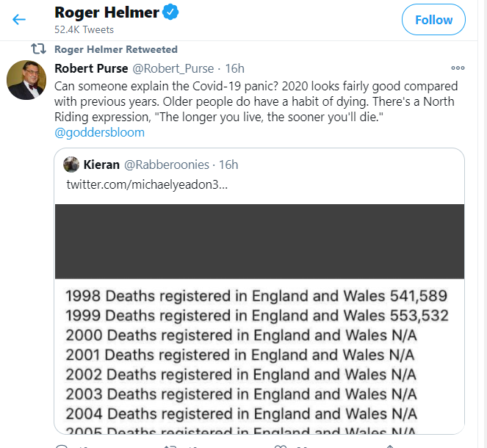Open the twitter.com/michaelyeadon3 link
The image size is (487, 448).
coord(147,183)
